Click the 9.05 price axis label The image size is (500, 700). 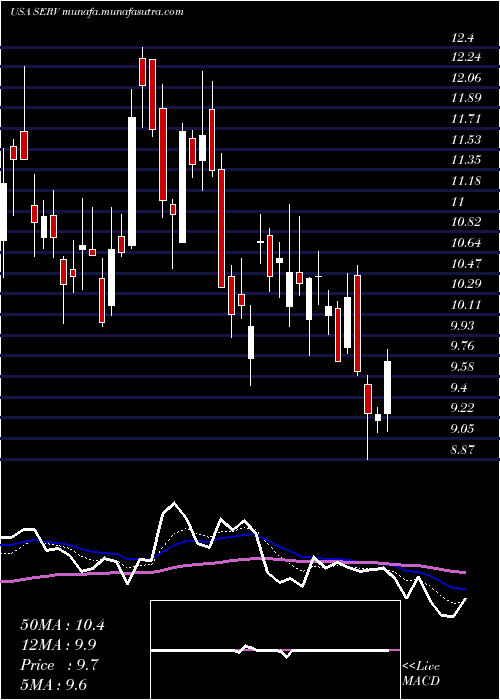[464, 429]
